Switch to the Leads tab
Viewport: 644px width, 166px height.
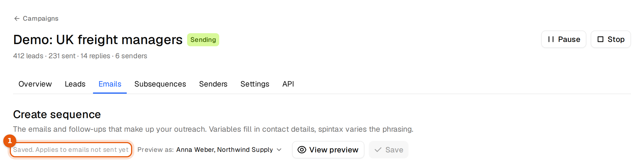click(75, 84)
